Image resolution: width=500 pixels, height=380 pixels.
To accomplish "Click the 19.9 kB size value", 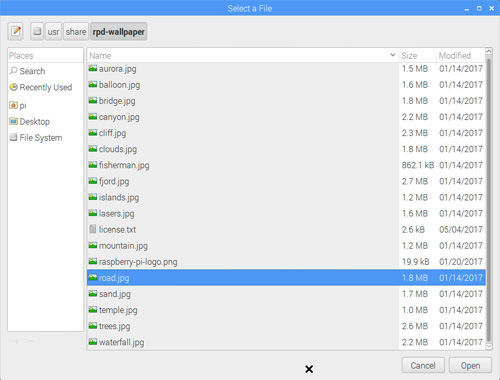I will (415, 262).
